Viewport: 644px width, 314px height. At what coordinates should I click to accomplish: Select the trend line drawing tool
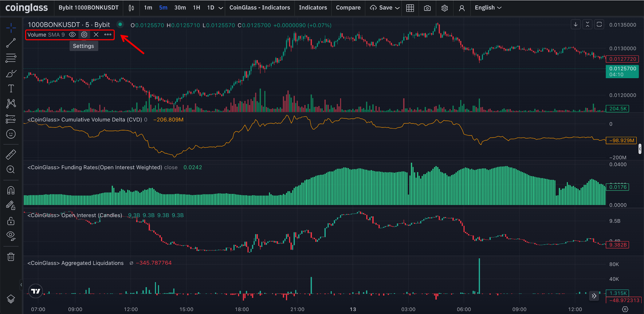point(11,43)
